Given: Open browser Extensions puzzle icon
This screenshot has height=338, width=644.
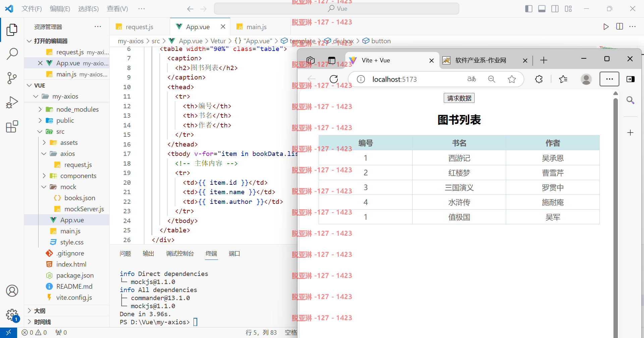Looking at the screenshot, I should tap(539, 79).
